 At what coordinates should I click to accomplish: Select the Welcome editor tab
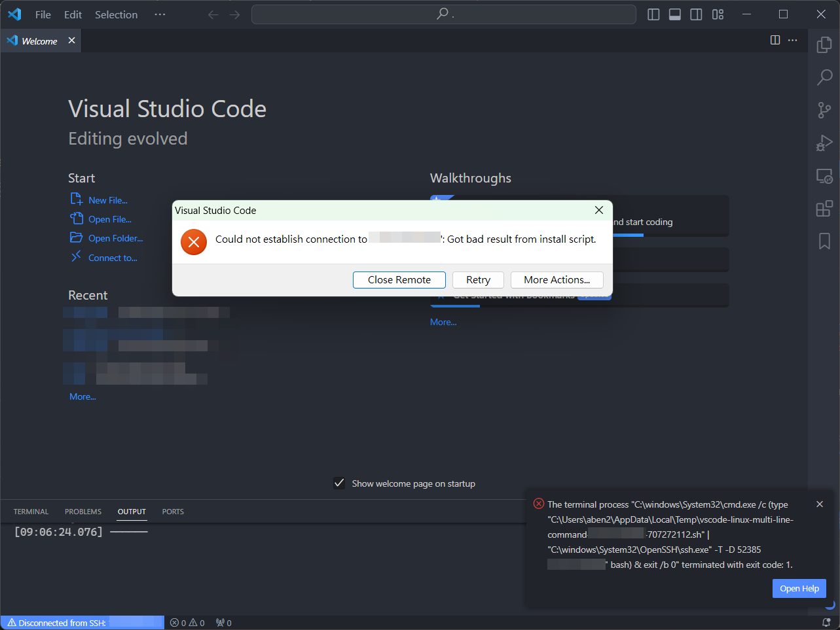(41, 41)
